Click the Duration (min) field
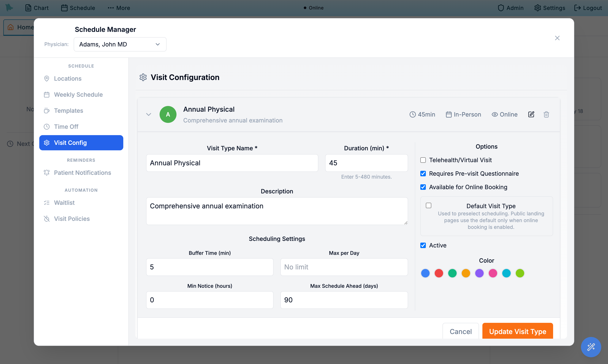The width and height of the screenshot is (608, 364). 366,163
